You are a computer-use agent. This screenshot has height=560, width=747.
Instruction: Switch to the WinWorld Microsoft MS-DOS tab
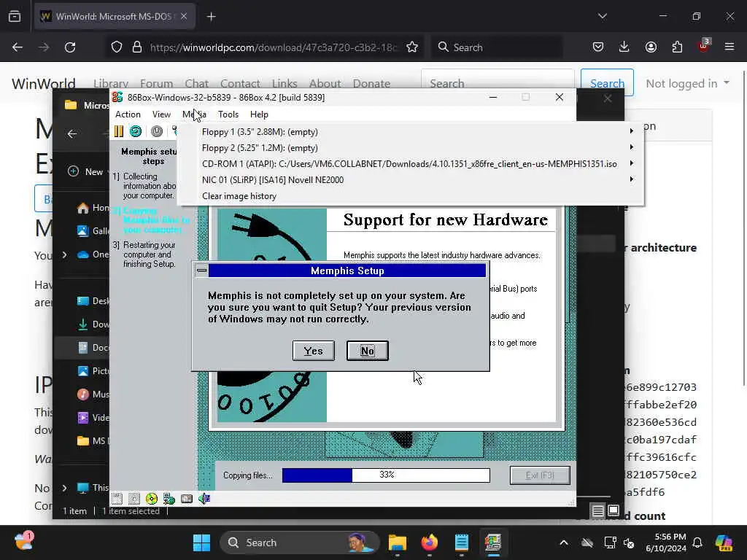pyautogui.click(x=115, y=17)
